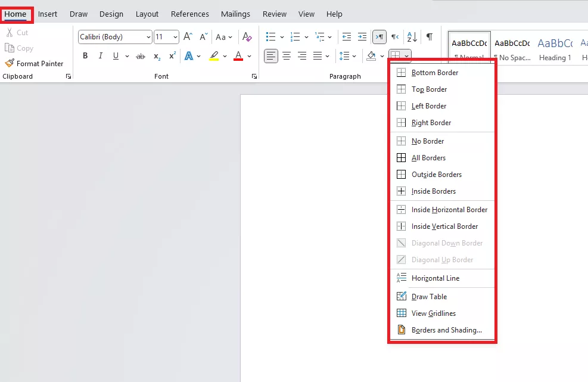Select Inside Horizontal Border

point(443,210)
